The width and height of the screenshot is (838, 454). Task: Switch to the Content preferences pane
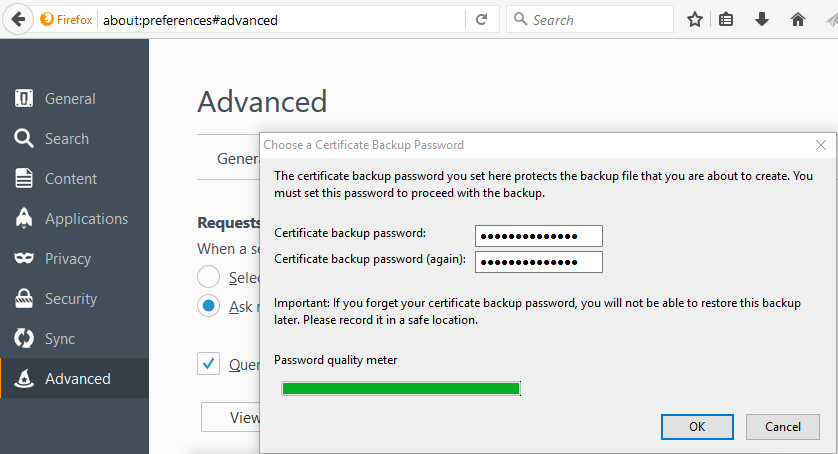pos(70,179)
